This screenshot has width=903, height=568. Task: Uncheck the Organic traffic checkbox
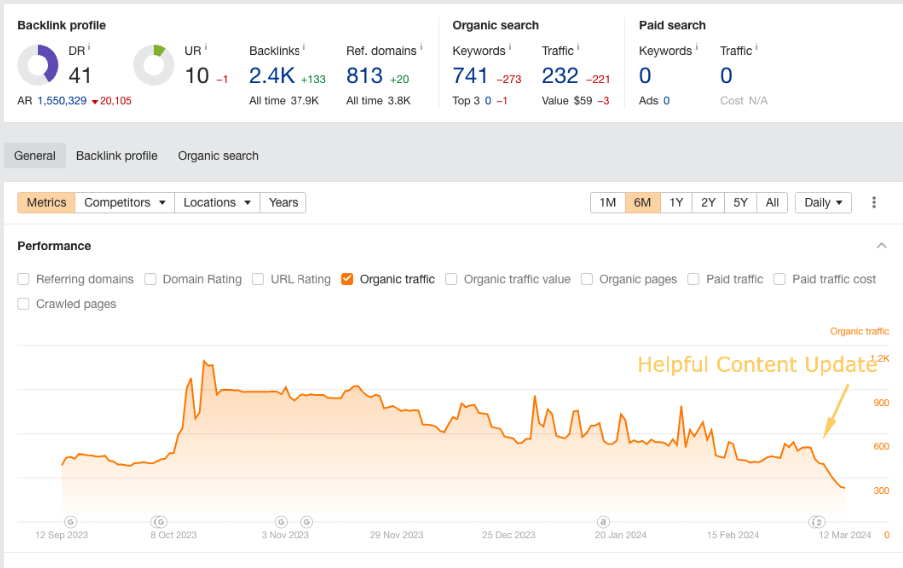pyautogui.click(x=347, y=280)
